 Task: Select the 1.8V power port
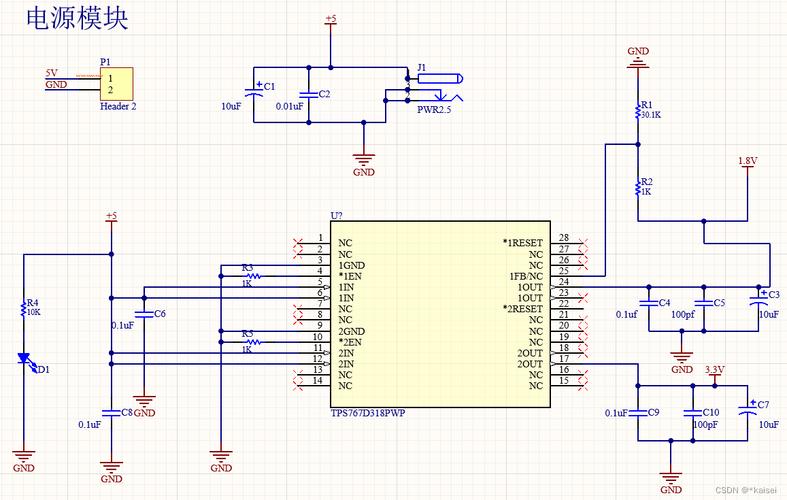coord(747,163)
